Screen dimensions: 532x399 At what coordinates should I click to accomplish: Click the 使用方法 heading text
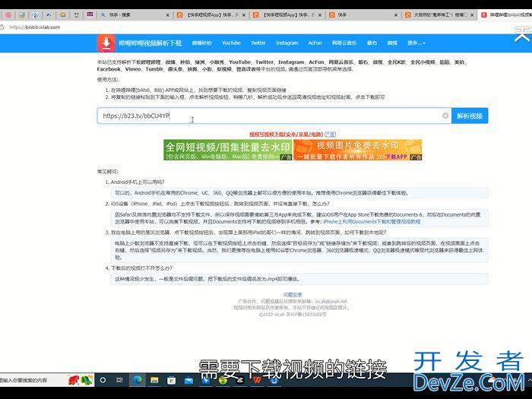(108, 80)
